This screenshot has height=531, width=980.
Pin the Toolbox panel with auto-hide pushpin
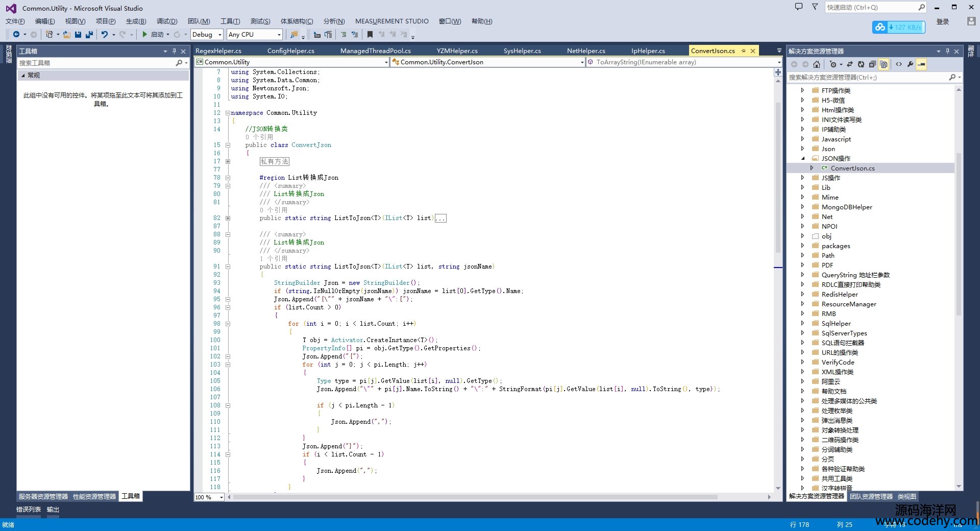tap(174, 51)
